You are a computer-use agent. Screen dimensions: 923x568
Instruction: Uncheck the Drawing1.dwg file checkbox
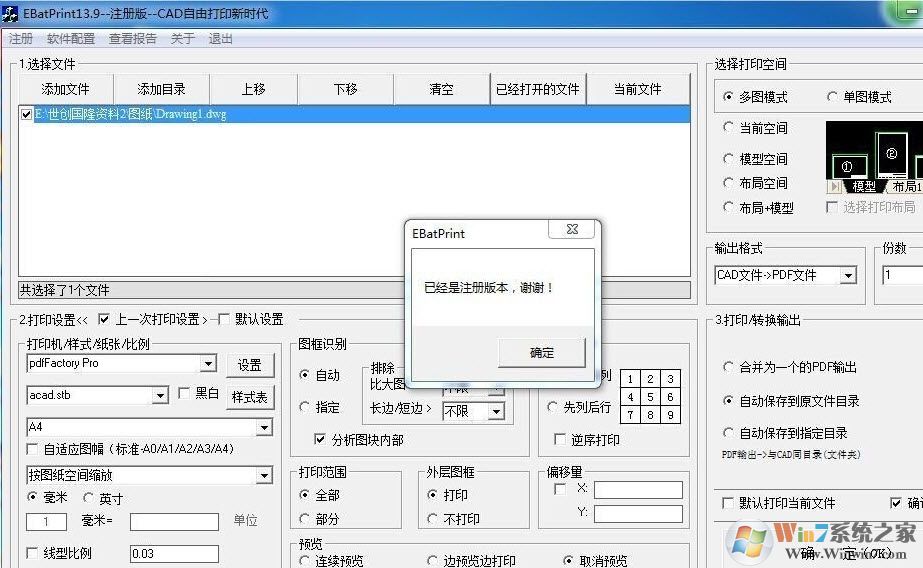[x=26, y=114]
